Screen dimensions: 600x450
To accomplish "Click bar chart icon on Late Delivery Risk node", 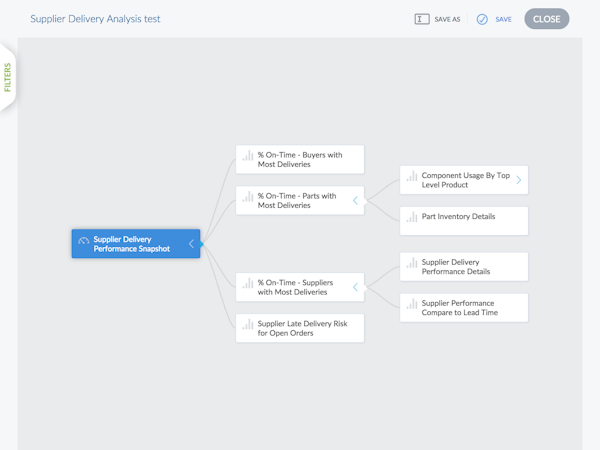I will pos(247,325).
